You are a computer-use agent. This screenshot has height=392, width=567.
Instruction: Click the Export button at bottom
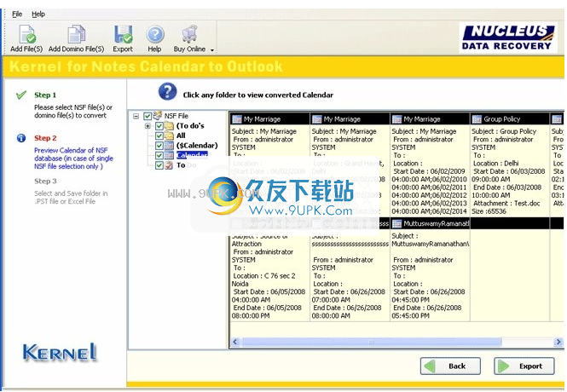(x=524, y=366)
